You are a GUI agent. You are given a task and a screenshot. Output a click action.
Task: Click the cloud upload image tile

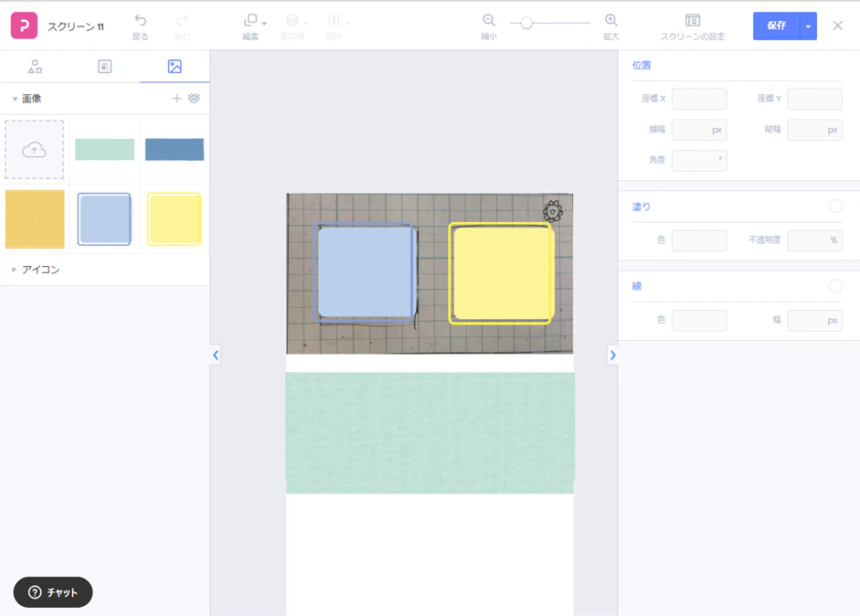coord(35,149)
